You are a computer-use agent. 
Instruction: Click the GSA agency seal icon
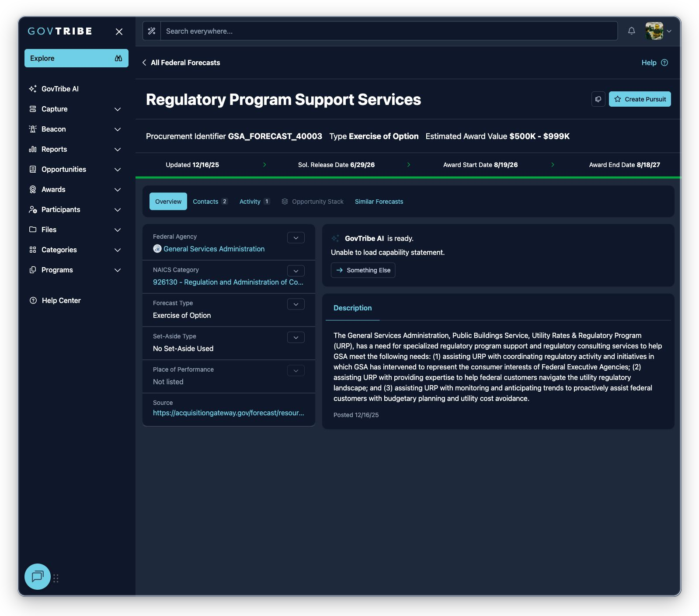click(157, 249)
